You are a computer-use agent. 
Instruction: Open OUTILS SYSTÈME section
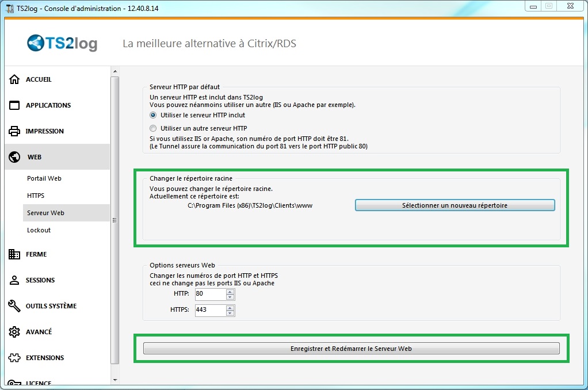coord(51,306)
